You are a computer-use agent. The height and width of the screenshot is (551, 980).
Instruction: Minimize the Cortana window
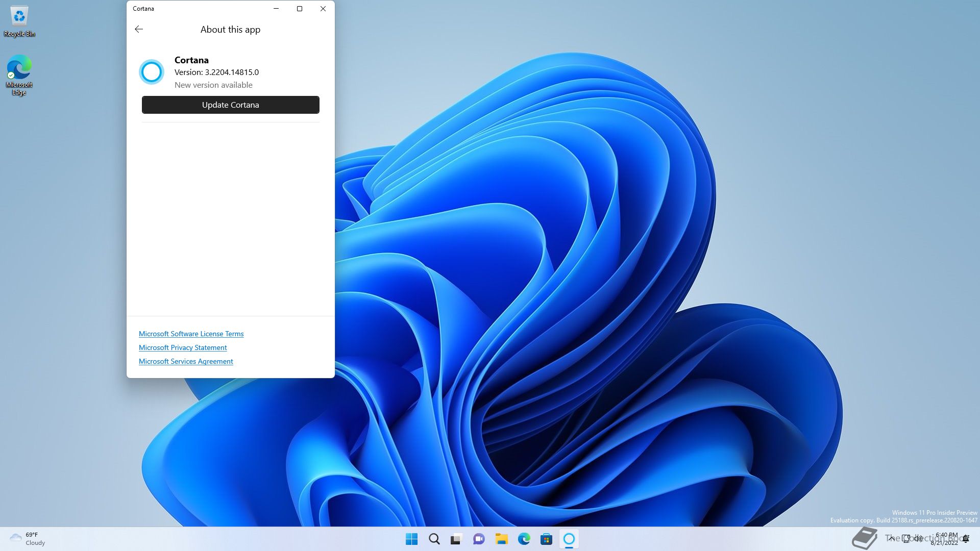(276, 9)
